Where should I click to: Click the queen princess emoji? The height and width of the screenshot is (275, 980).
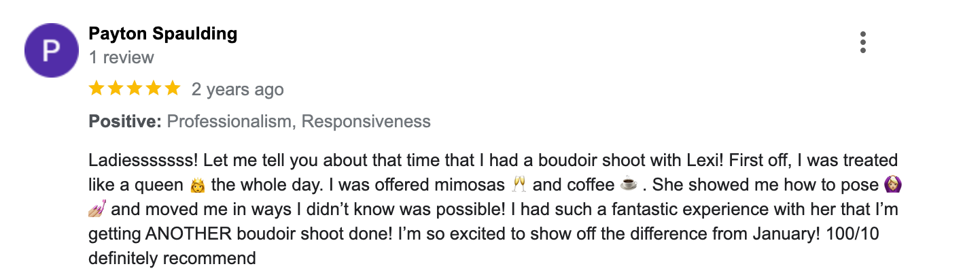click(x=198, y=185)
